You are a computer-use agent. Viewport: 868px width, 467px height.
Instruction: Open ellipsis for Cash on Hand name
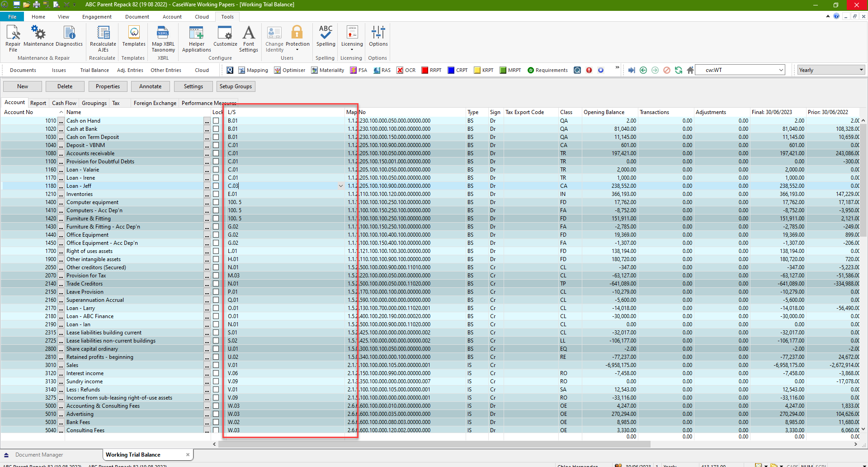pos(207,121)
